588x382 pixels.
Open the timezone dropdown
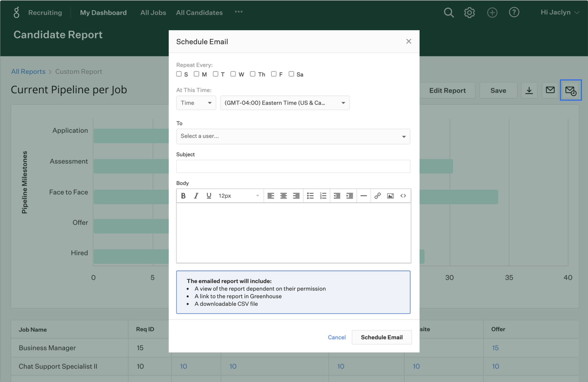coord(285,103)
